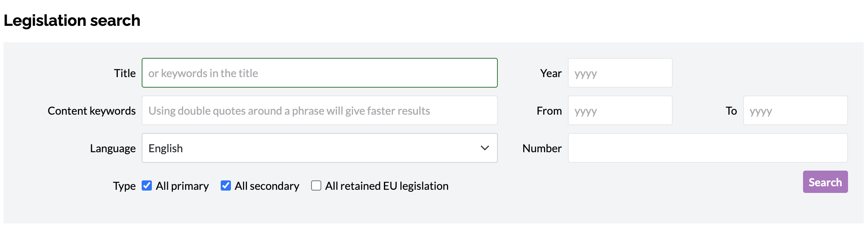This screenshot has width=868, height=234.
Task: Focus the Number input field
Action: point(708,148)
